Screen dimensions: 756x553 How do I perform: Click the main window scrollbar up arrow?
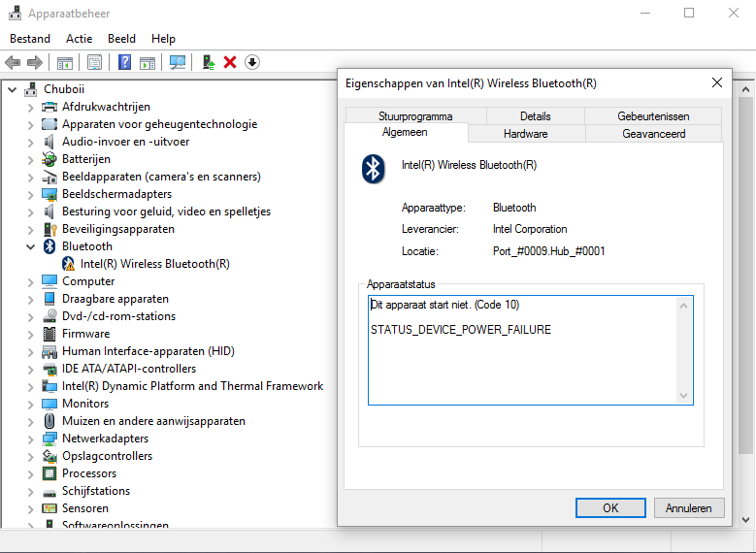tap(745, 89)
